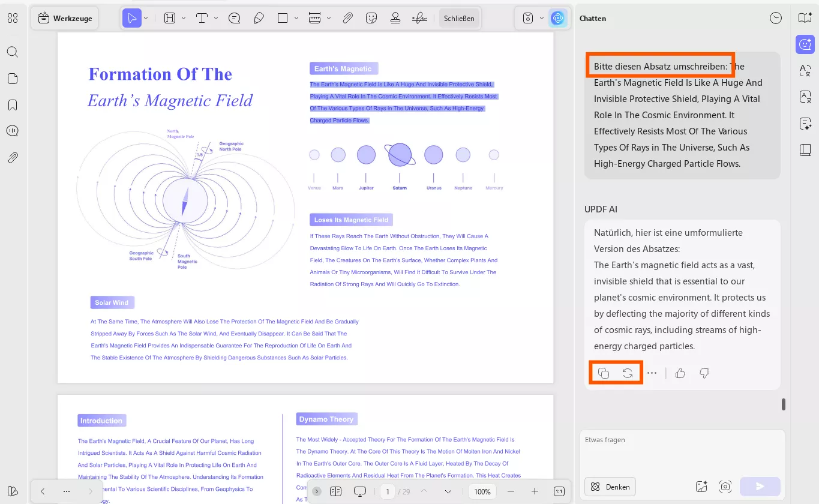Expand the save options dropdown arrow
Image resolution: width=819 pixels, height=504 pixels.
coord(542,18)
